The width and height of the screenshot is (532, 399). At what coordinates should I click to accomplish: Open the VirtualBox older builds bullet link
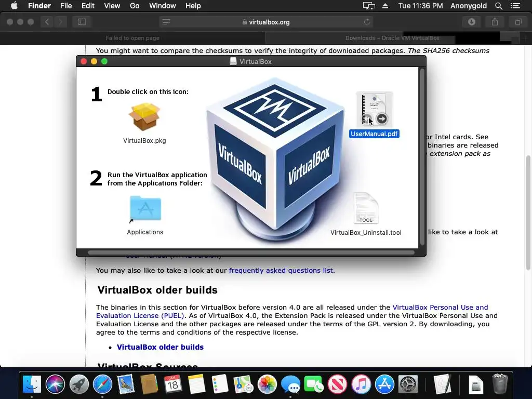click(x=160, y=347)
